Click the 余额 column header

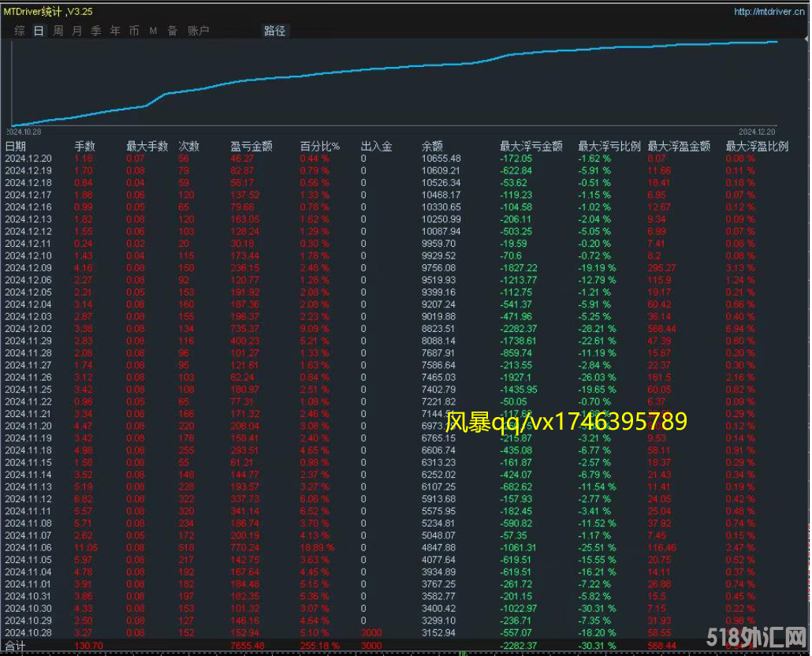pos(432,147)
